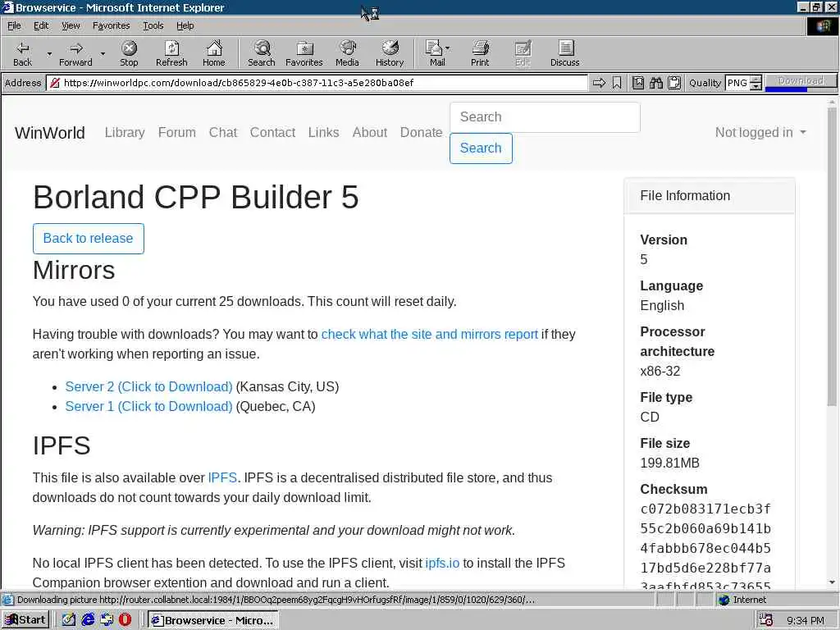The width and height of the screenshot is (840, 630).
Task: Click the Go arrow next to address bar
Action: (599, 83)
